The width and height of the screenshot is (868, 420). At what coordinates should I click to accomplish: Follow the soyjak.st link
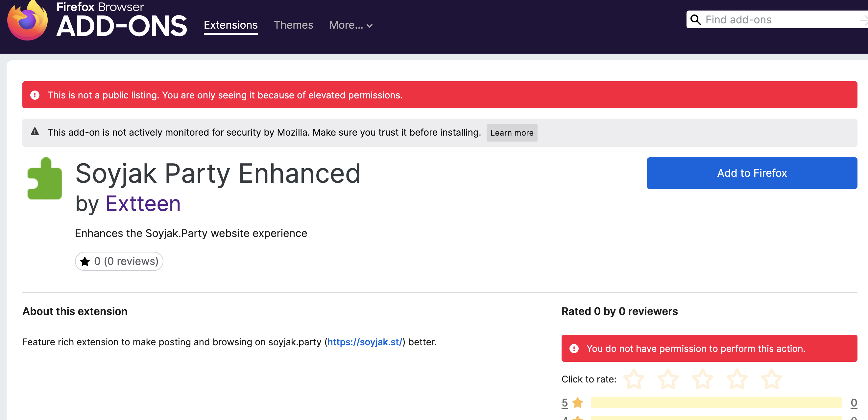365,342
